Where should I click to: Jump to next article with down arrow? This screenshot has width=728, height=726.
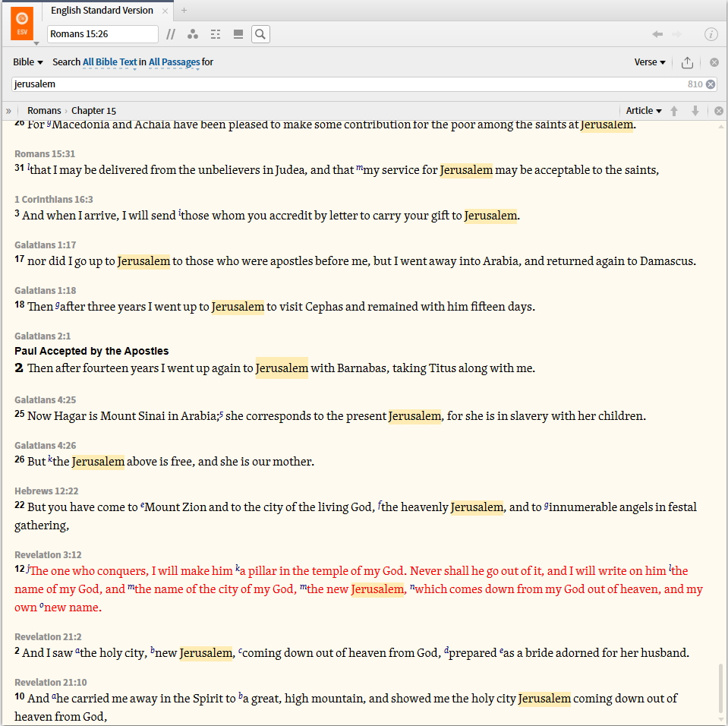click(695, 111)
